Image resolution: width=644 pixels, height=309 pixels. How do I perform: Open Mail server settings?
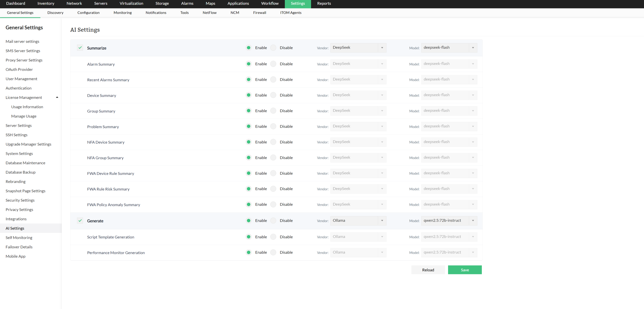point(22,41)
